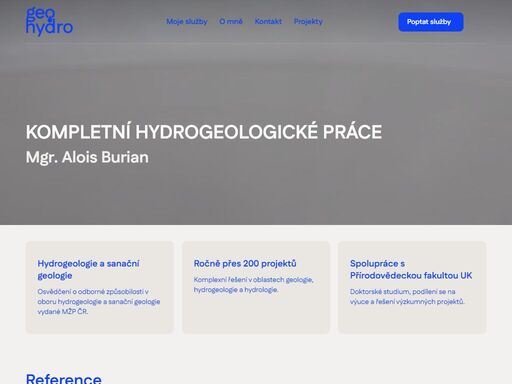
Task: Click the Komplexní řešení v oblastech geologie text
Action: (254, 284)
